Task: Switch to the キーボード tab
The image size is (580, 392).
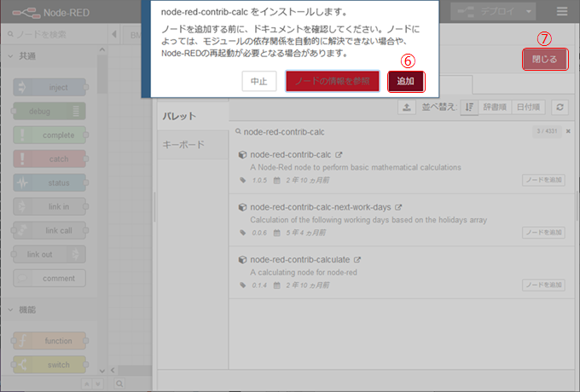Action: tap(183, 145)
